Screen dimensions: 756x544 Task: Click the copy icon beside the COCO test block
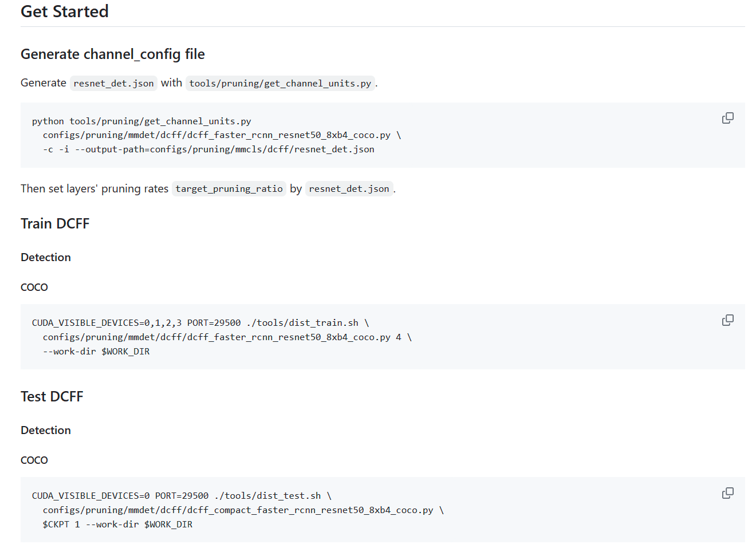coord(727,492)
